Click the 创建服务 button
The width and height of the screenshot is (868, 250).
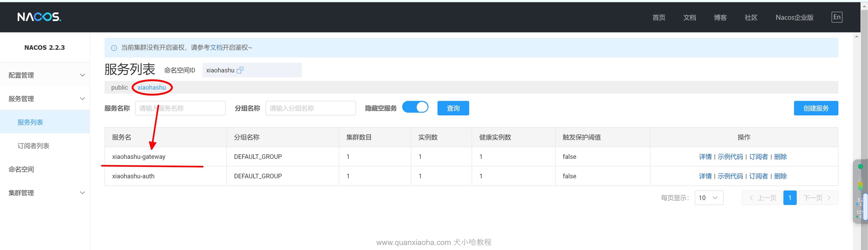tap(816, 108)
